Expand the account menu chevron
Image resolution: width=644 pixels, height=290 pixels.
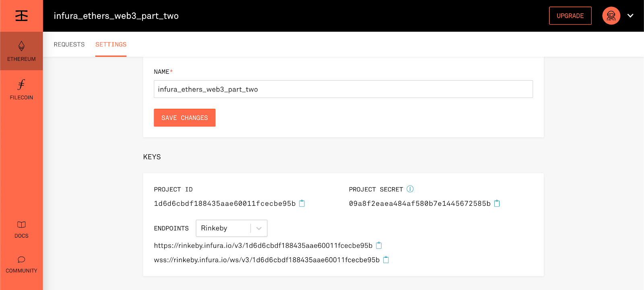tap(630, 16)
